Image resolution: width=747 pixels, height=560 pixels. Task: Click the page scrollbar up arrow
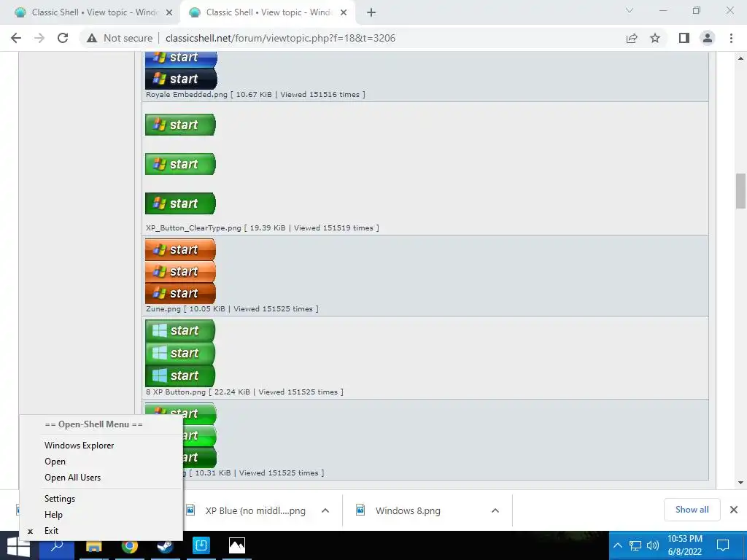[x=740, y=58]
